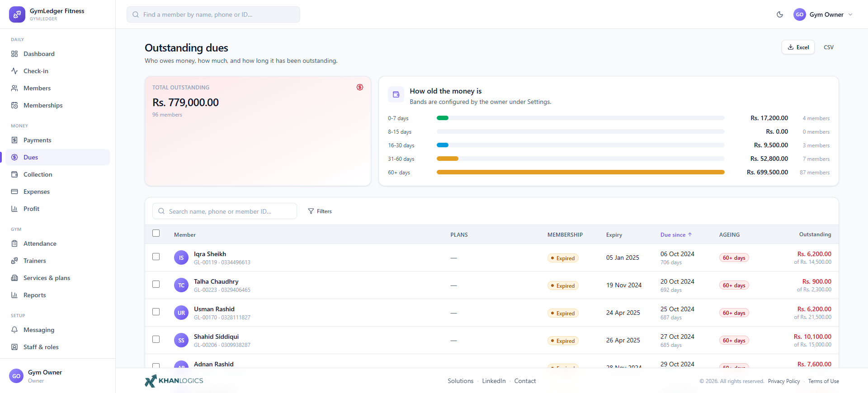Image resolution: width=868 pixels, height=393 pixels.
Task: Select Dues menu item in sidebar
Action: [58, 157]
